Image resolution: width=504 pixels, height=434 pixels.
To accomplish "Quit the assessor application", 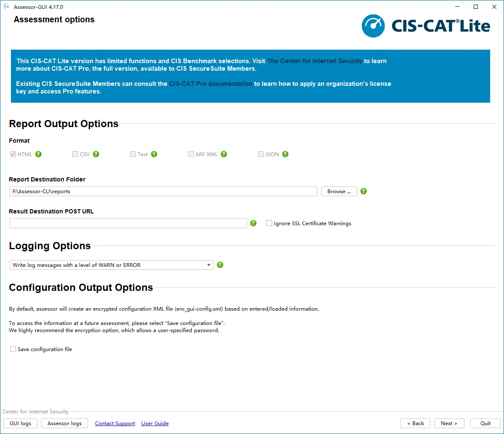I will [485, 423].
